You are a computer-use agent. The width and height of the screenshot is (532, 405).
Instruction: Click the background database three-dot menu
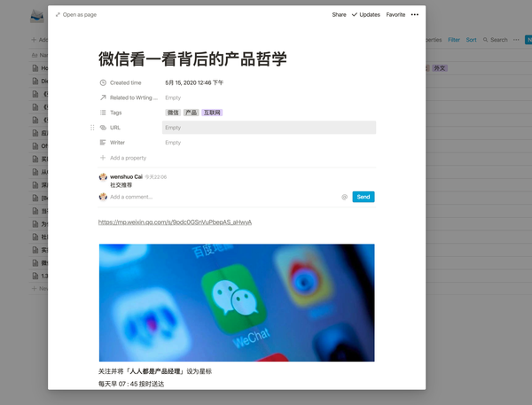pos(516,40)
